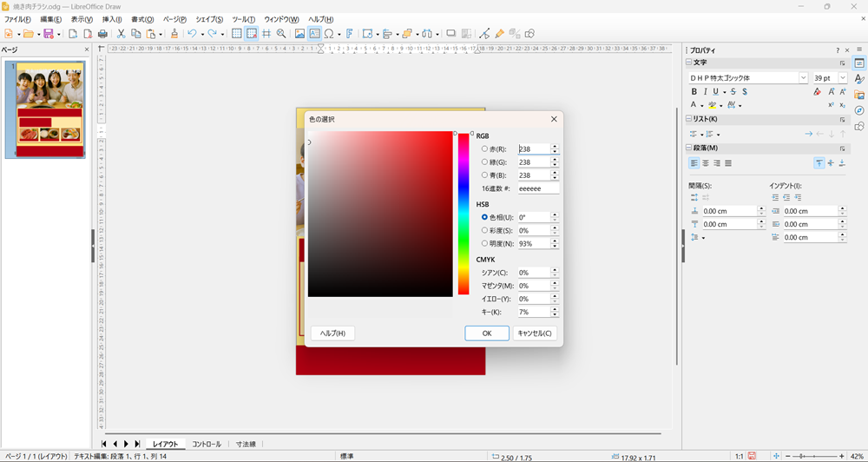
Task: Select the 色相(U) radio button
Action: [484, 217]
